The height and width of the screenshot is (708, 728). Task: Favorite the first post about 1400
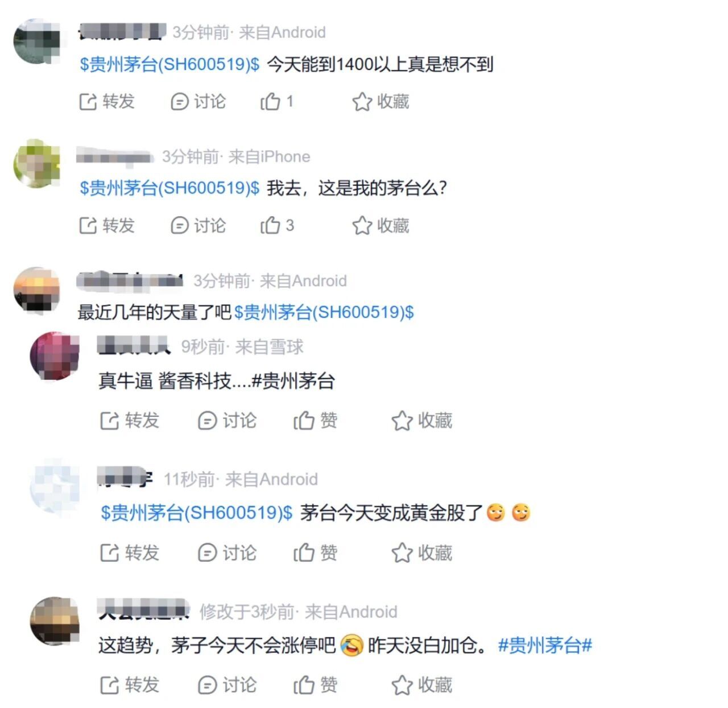click(x=380, y=102)
